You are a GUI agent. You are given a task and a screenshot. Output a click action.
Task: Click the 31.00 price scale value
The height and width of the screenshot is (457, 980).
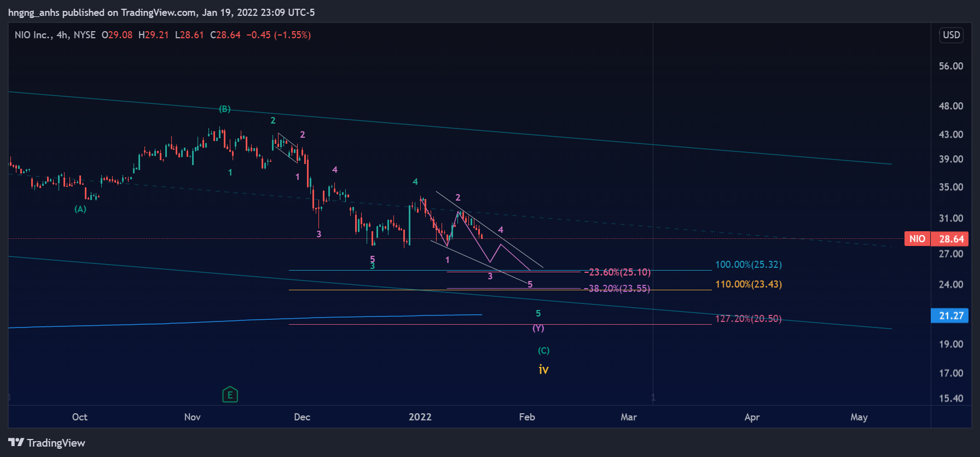[x=951, y=218]
